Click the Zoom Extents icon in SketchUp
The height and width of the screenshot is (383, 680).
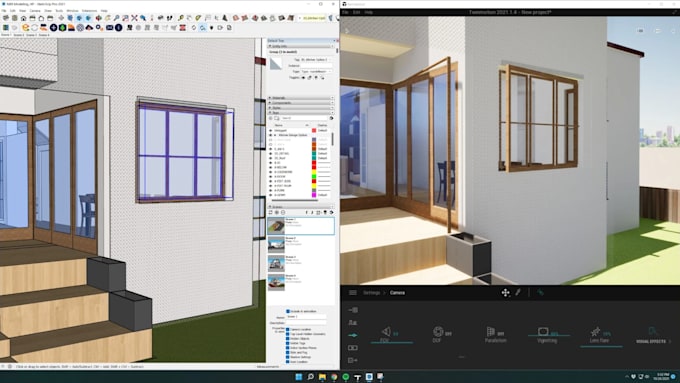click(x=134, y=18)
